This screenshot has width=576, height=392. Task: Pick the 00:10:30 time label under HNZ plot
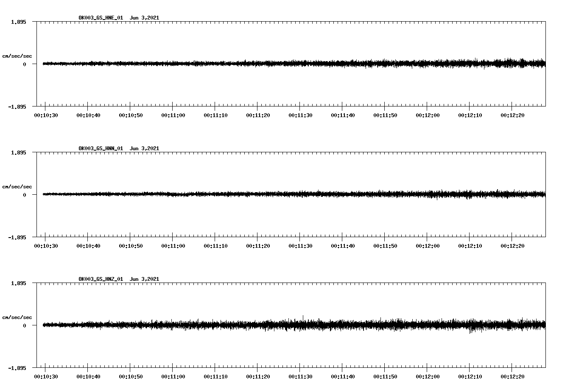[x=46, y=377]
